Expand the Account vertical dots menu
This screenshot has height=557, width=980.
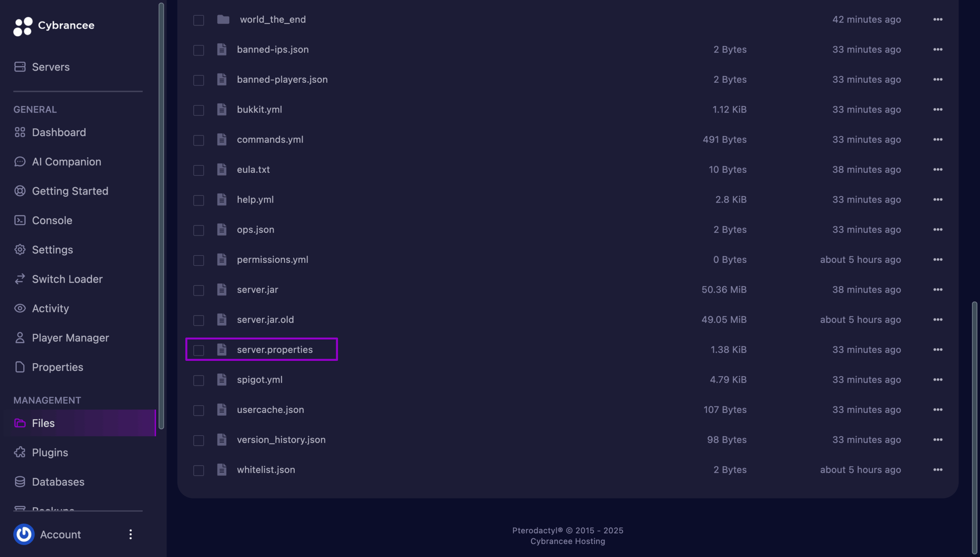[131, 534]
